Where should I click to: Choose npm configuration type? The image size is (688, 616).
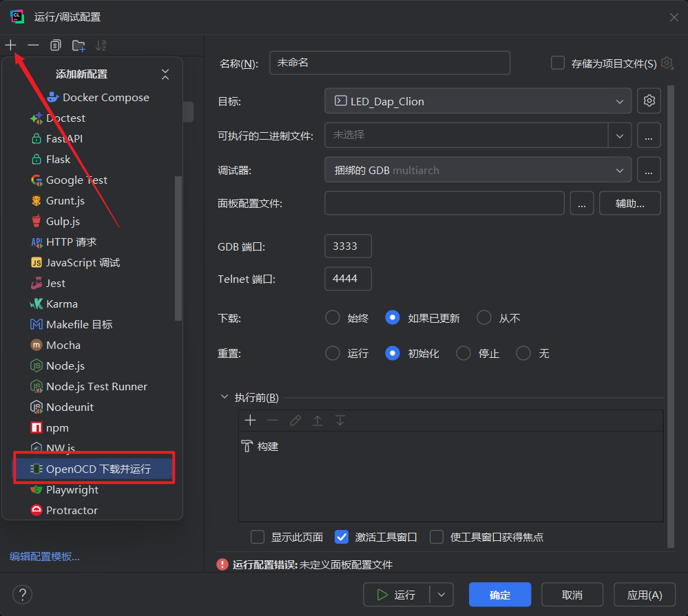coord(50,427)
